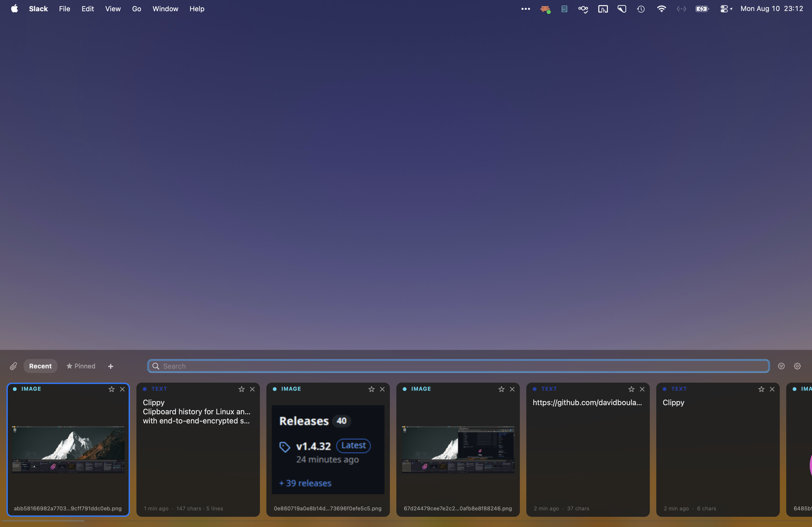Open the Edit menu
Viewport: 812px width, 527px height.
click(x=88, y=9)
